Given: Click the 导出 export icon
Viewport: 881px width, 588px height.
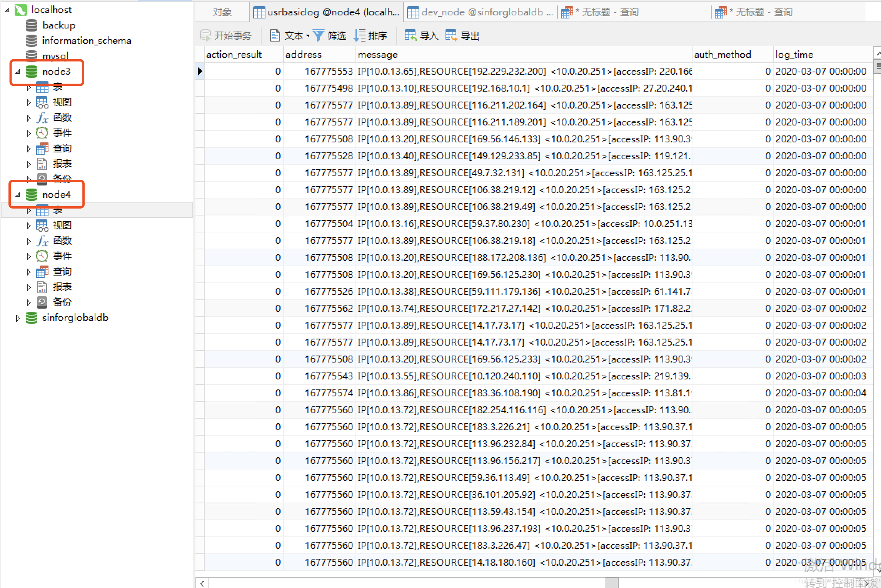Looking at the screenshot, I should click(x=451, y=35).
